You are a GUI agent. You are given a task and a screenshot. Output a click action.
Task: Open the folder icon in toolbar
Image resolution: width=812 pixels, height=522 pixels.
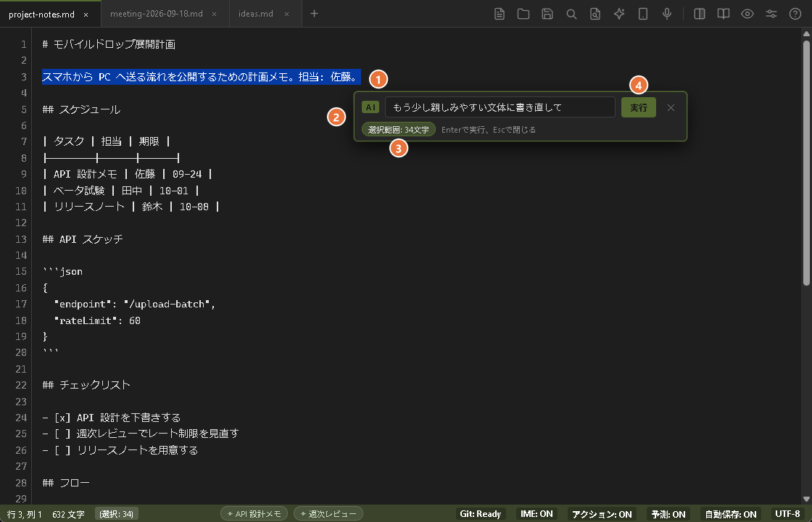[523, 14]
